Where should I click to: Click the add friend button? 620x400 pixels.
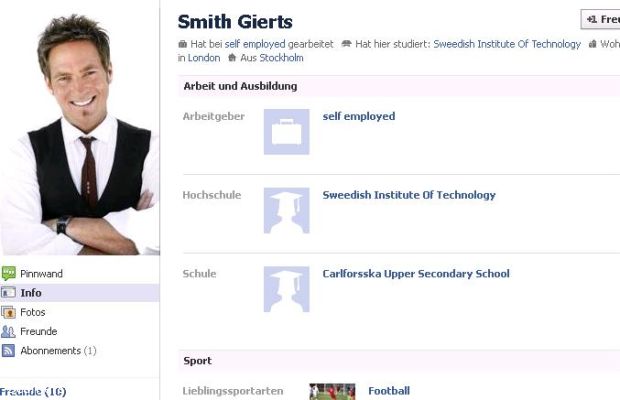[600, 19]
